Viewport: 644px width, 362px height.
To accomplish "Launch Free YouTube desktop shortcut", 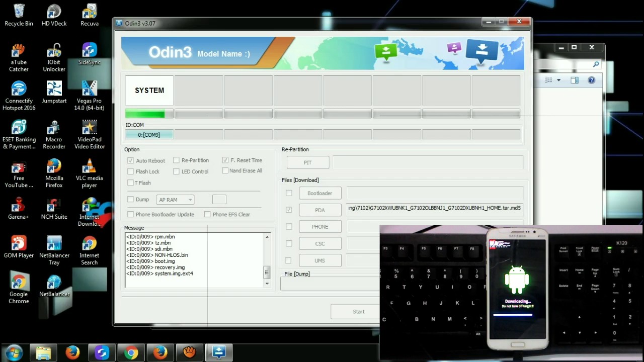I will (x=19, y=173).
